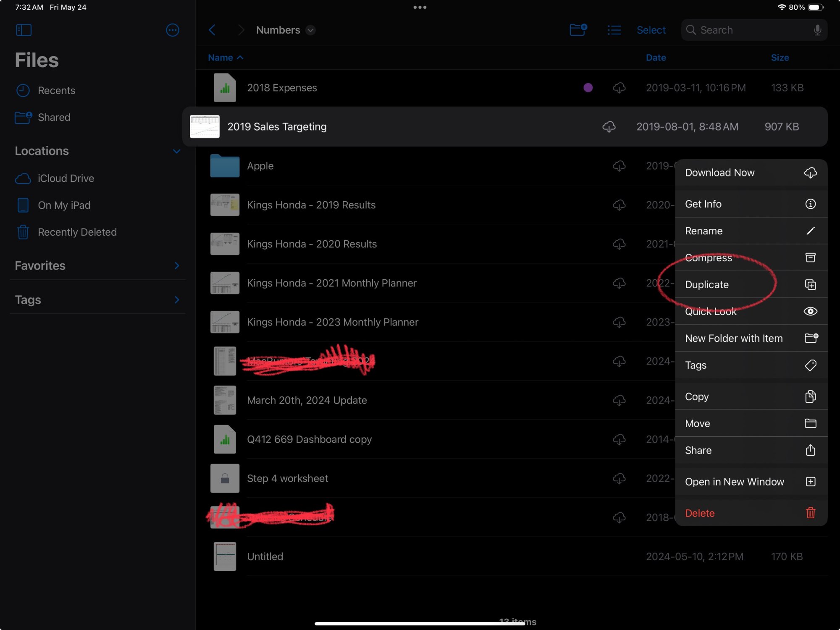The height and width of the screenshot is (630, 840).
Task: Open Recently Deleted location
Action: tap(97, 232)
